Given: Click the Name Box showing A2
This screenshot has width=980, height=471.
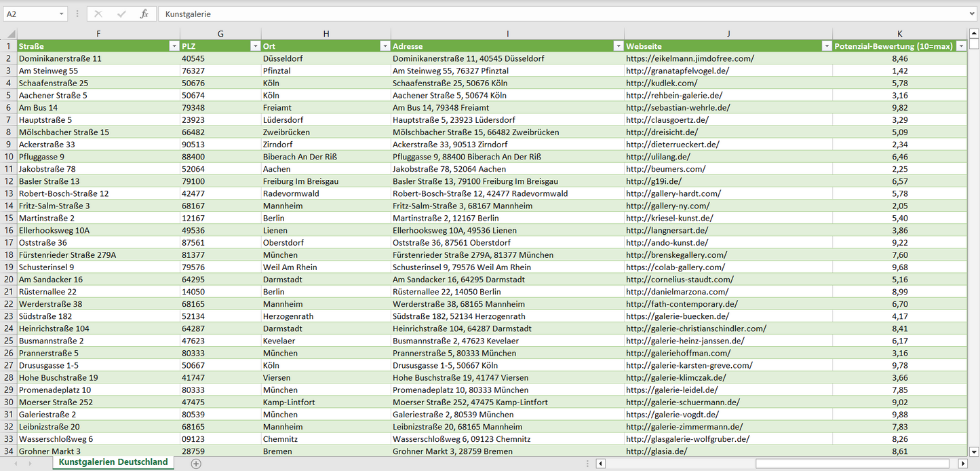Looking at the screenshot, I should click(x=30, y=14).
